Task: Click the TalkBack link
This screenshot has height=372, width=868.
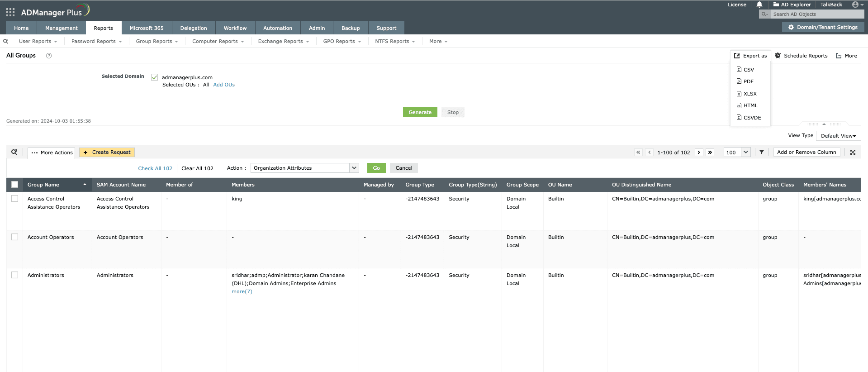Action: point(831,5)
